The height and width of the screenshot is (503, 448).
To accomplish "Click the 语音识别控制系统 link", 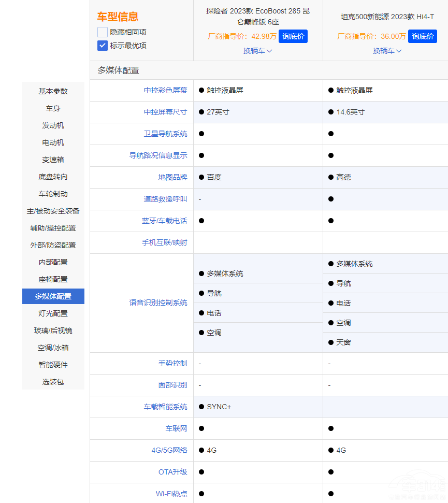I will (x=159, y=303).
